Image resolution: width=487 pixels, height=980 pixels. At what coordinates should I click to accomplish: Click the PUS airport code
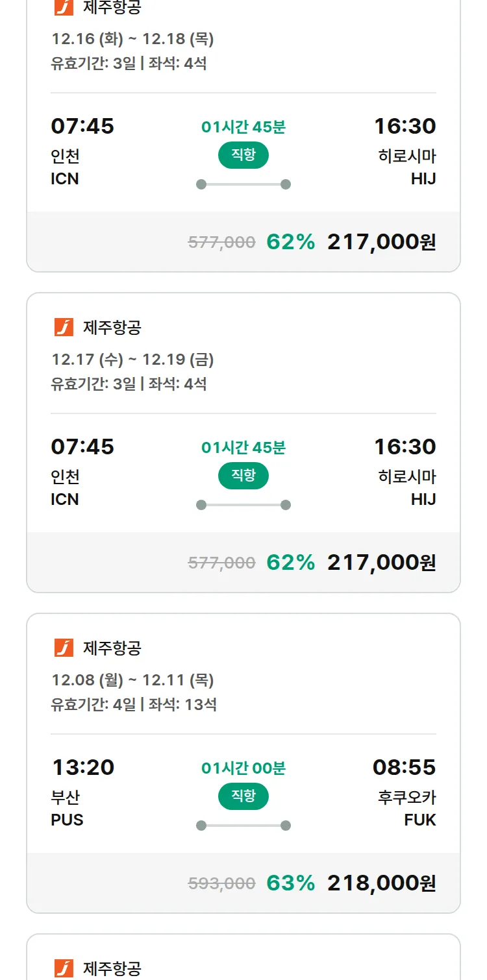pos(67,820)
